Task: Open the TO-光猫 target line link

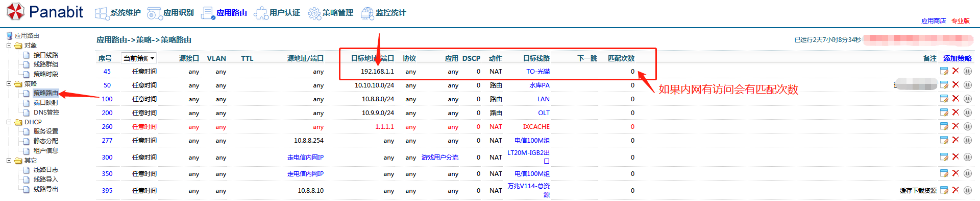Action: [x=538, y=72]
